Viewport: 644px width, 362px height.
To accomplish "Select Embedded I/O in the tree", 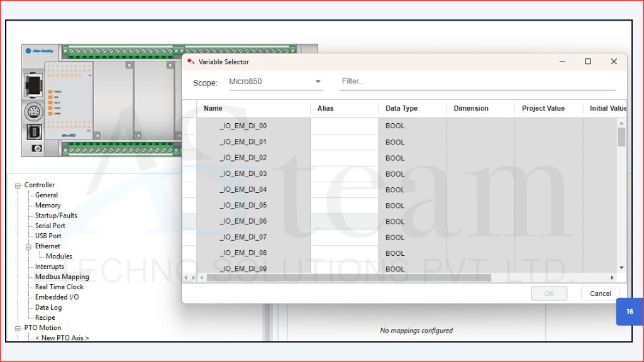I will [x=57, y=297].
